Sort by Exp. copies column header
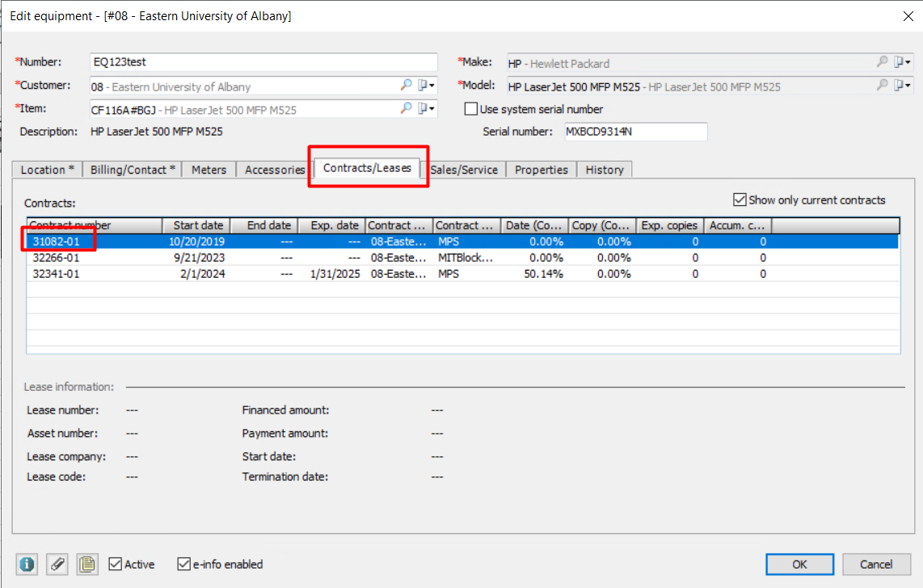 [670, 225]
